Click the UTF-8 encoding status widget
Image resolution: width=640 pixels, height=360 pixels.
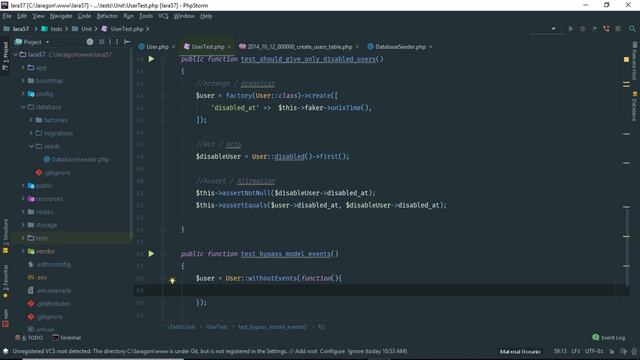click(x=594, y=351)
